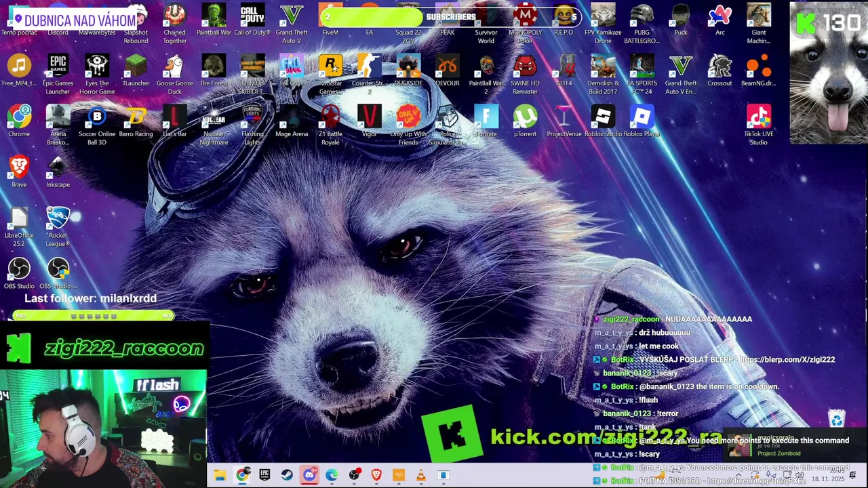Open File Explorer from the taskbar
The width and height of the screenshot is (868, 488).
pyautogui.click(x=220, y=475)
